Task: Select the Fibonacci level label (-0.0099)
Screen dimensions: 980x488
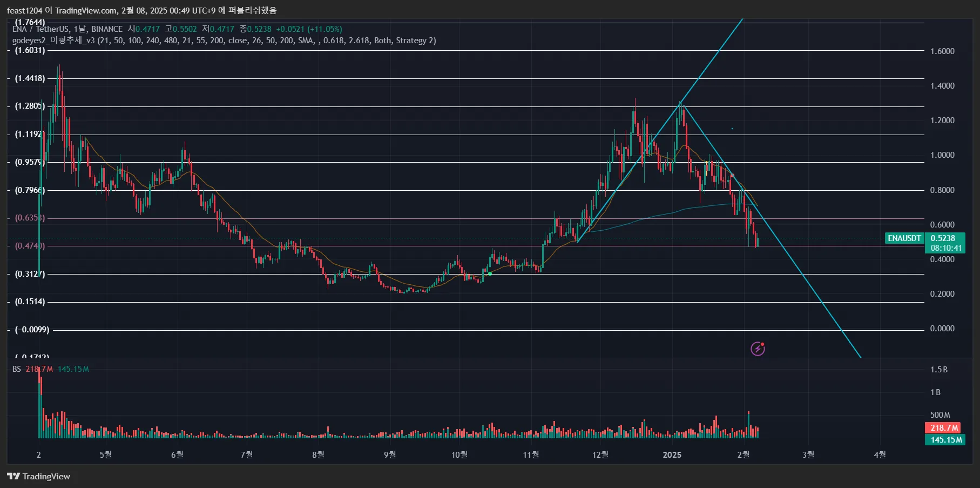Action: (32, 330)
